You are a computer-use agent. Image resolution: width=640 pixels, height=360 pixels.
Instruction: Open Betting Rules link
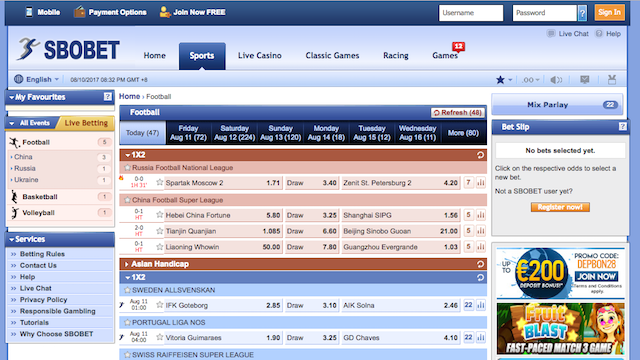42,254
